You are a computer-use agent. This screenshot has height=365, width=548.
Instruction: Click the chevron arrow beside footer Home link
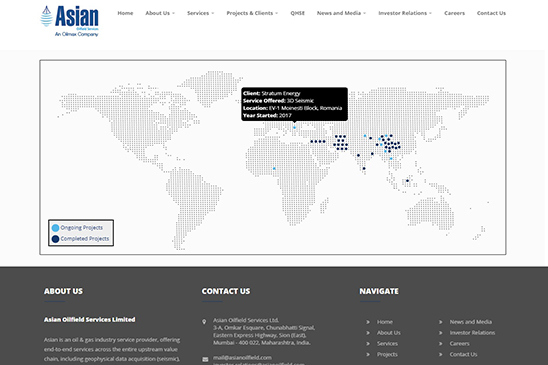pos(368,322)
